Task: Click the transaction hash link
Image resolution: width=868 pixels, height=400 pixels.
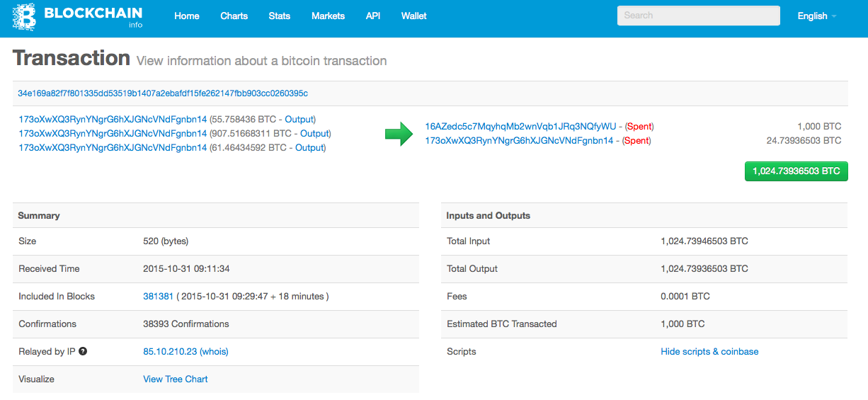Action: tap(163, 93)
